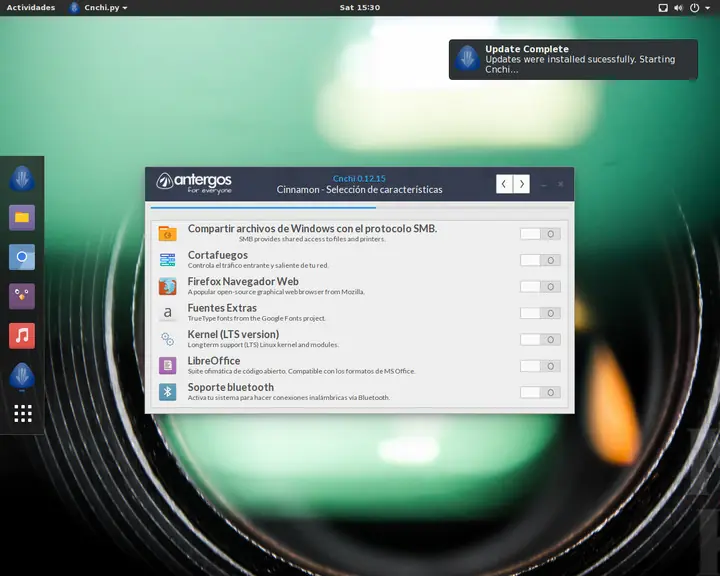
Task: Click the SMB shared folder icon
Action: (x=168, y=233)
